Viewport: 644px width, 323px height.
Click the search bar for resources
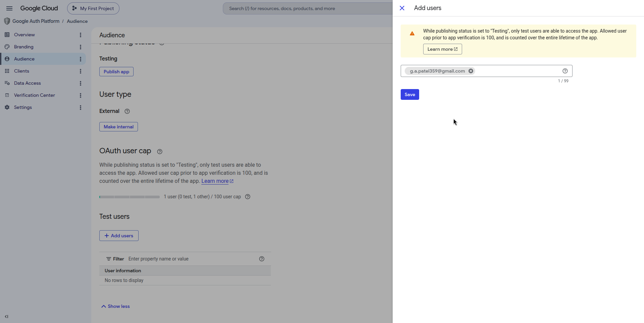tap(307, 8)
